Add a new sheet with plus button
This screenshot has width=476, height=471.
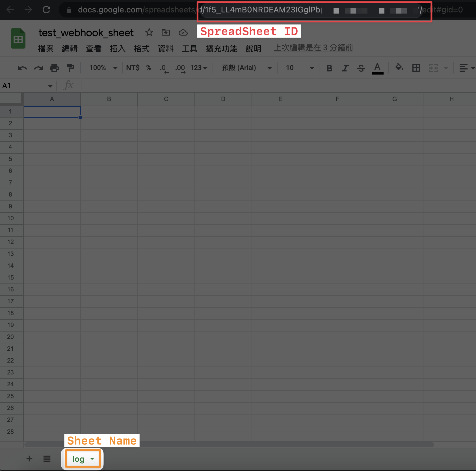(x=29, y=459)
